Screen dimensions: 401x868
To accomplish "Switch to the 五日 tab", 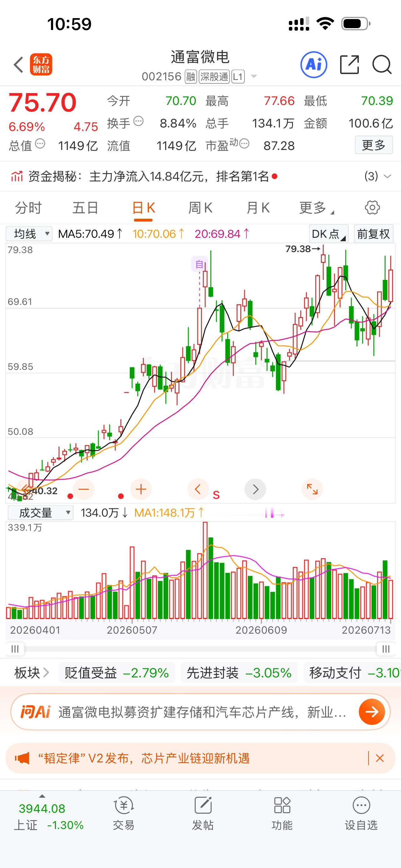I will point(86,207).
